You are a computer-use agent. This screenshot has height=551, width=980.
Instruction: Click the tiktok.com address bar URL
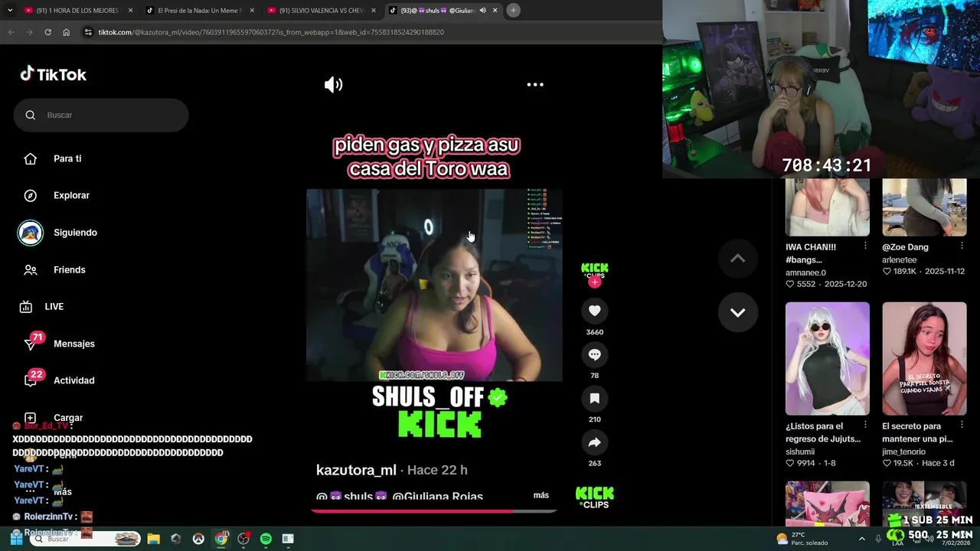tap(271, 32)
